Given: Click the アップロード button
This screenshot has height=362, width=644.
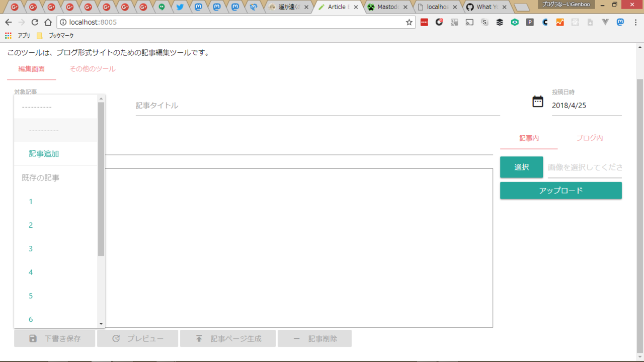Looking at the screenshot, I should click(561, 191).
